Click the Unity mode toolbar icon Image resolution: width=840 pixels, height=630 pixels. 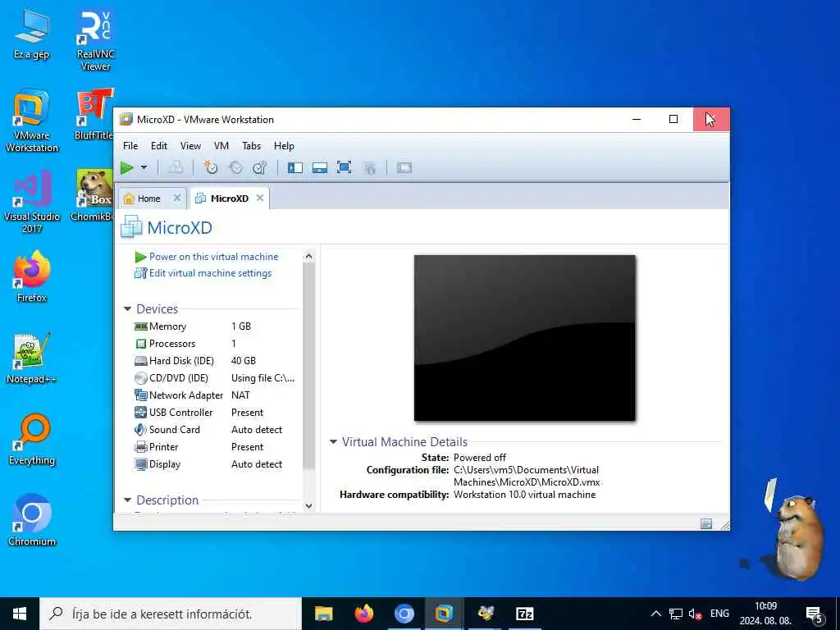click(x=369, y=167)
